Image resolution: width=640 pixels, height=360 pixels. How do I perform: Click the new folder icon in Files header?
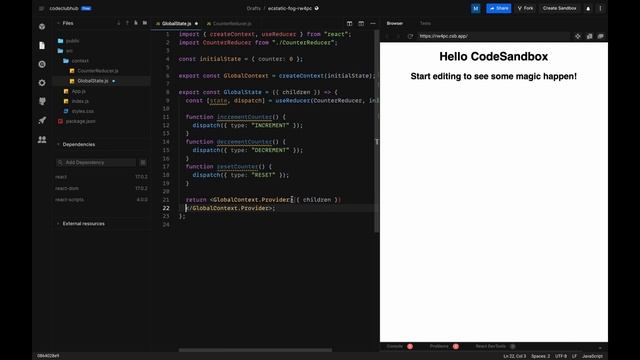(x=145, y=23)
